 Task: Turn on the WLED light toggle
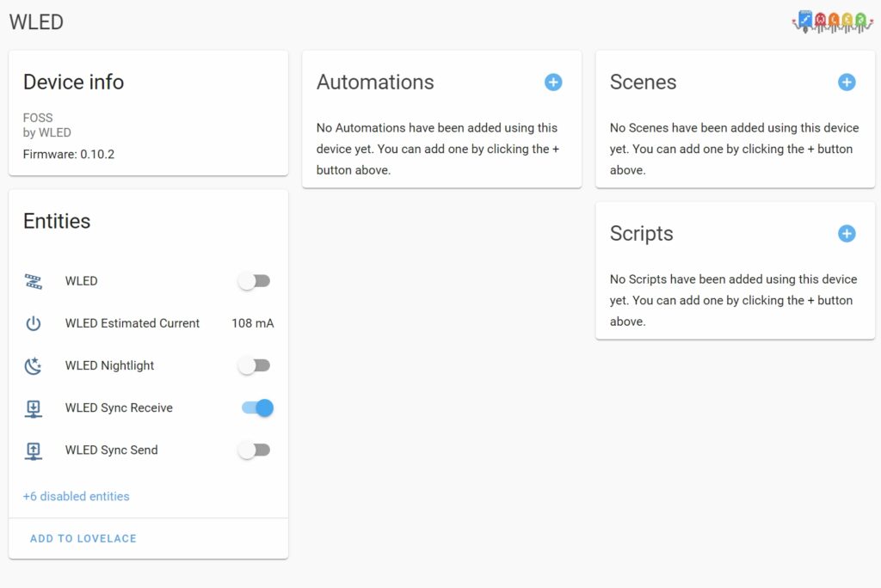(255, 281)
